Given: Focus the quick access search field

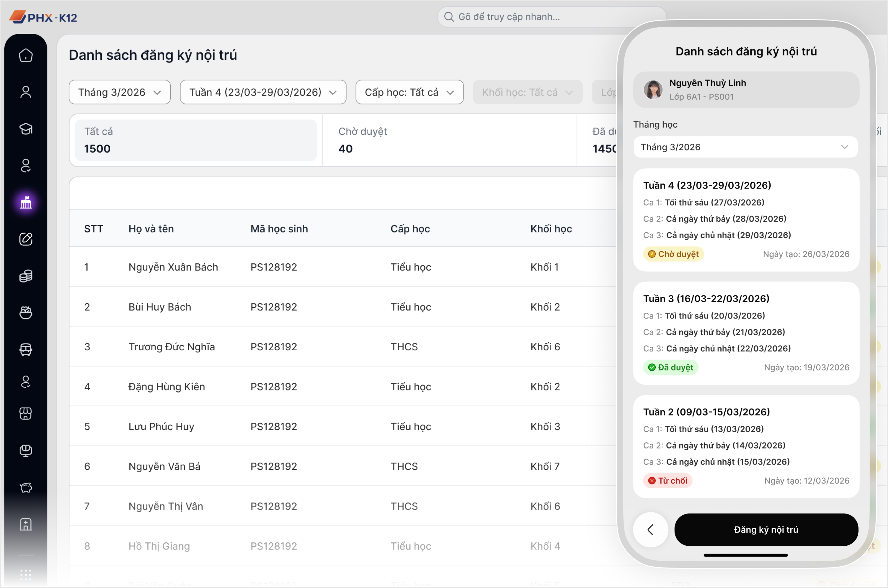Looking at the screenshot, I should [x=552, y=17].
